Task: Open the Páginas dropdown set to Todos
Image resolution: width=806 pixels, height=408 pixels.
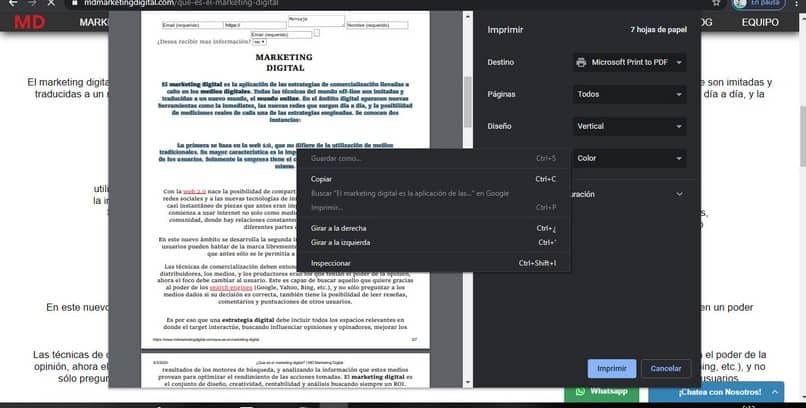Action: [629, 94]
